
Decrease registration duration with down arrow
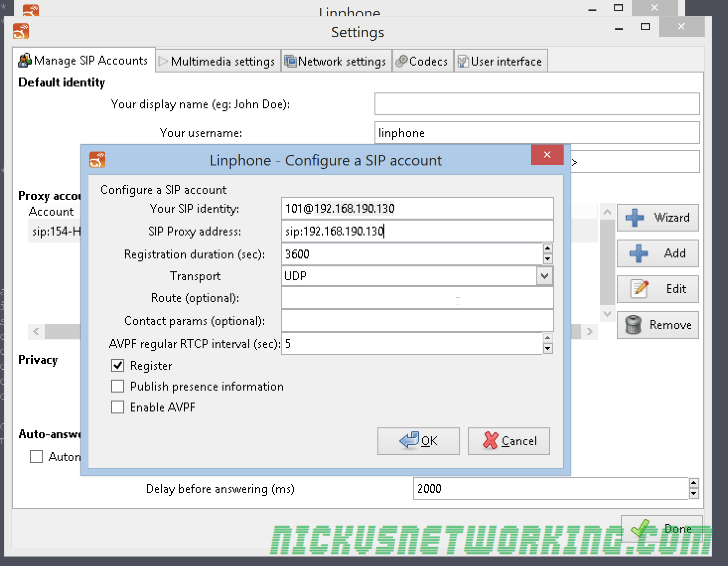[548, 259]
